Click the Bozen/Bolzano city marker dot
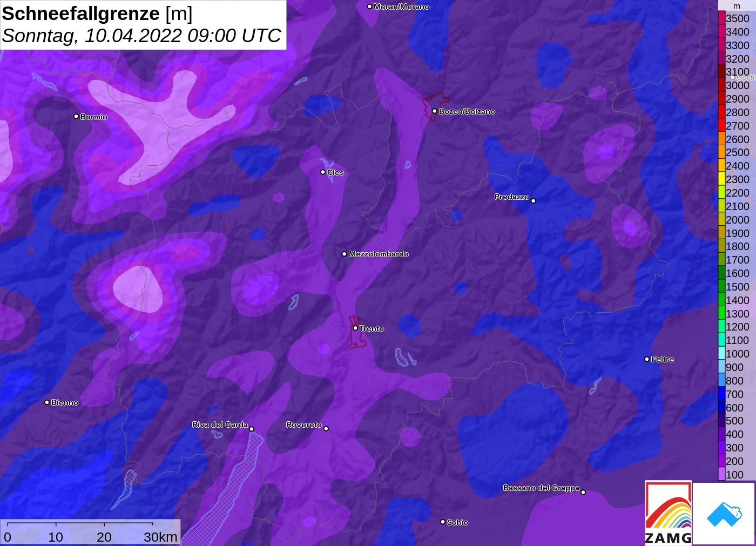Image resolution: width=756 pixels, height=546 pixels. (434, 111)
